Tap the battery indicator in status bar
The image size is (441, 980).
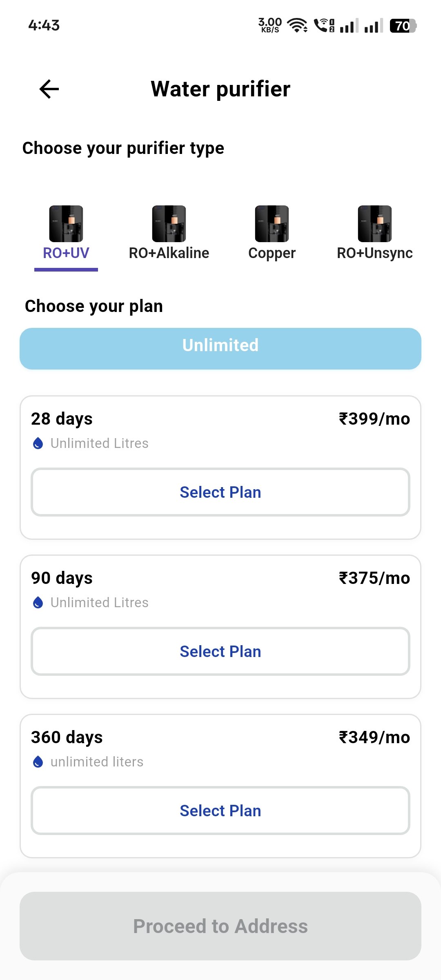(x=403, y=26)
